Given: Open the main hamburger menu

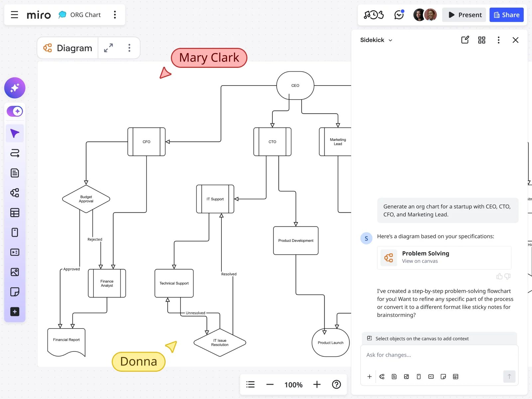Looking at the screenshot, I should click(x=14, y=15).
